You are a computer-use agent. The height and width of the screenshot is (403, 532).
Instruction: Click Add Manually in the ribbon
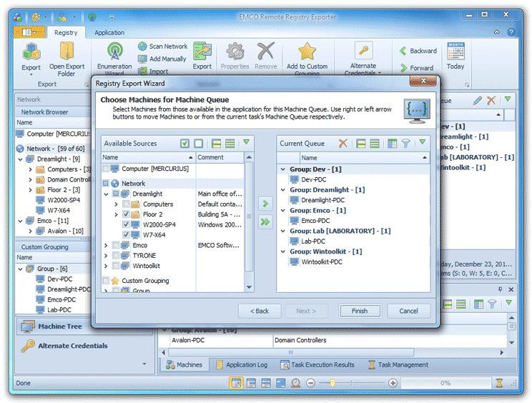[162, 59]
